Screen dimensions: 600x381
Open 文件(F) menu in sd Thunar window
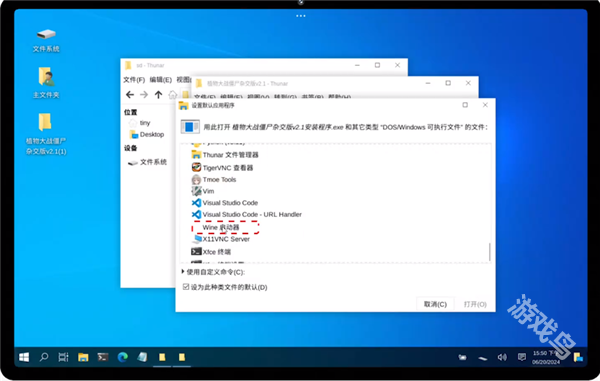click(x=134, y=80)
